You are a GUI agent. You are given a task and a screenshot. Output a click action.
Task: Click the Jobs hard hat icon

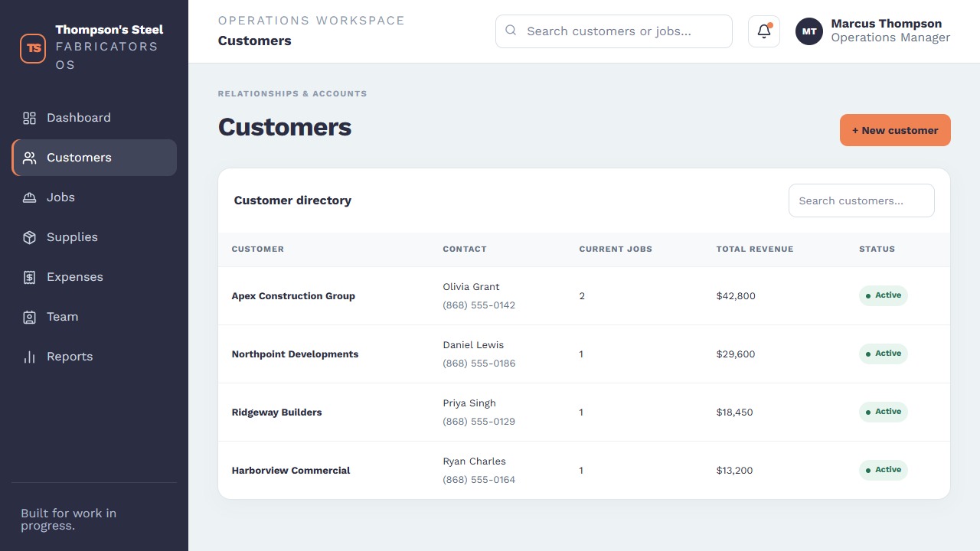[x=29, y=197]
